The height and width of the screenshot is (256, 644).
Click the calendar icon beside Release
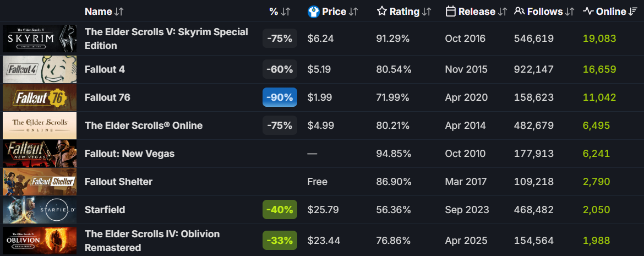(450, 11)
